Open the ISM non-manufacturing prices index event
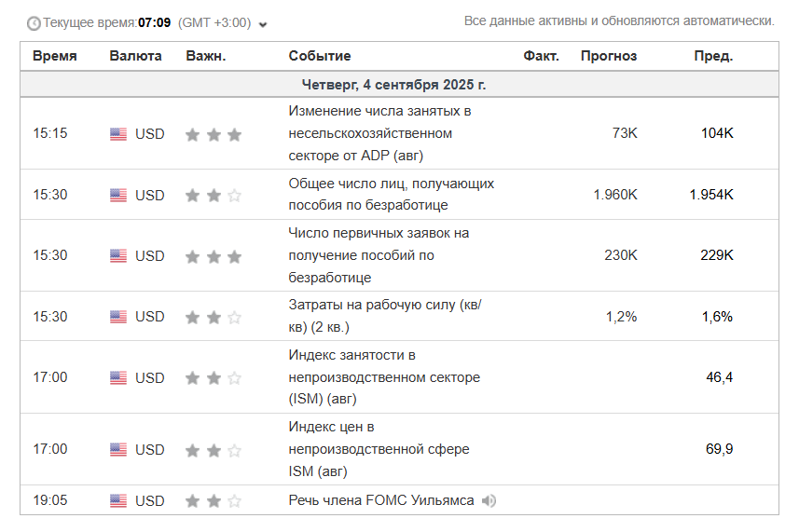This screenshot has height=532, width=799. click(x=379, y=449)
